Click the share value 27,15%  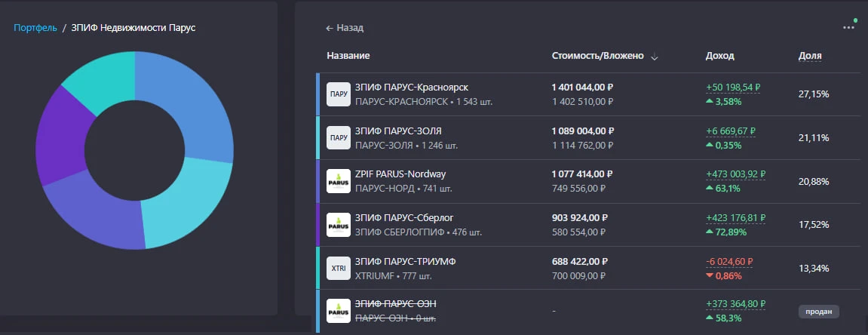coord(814,94)
